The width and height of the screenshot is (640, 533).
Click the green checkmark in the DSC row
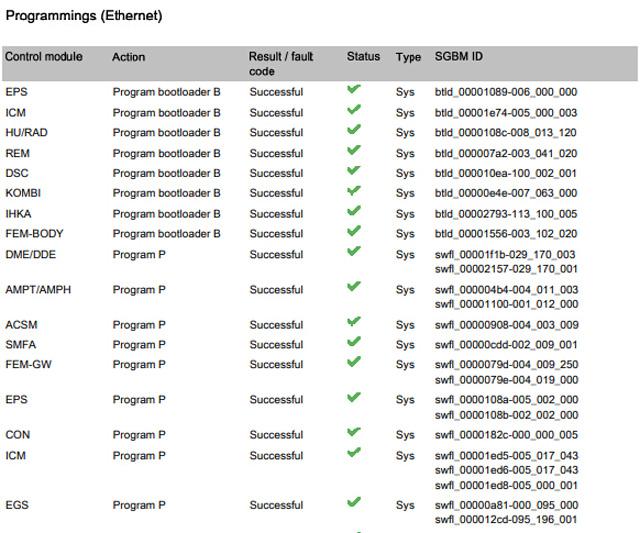(x=354, y=171)
